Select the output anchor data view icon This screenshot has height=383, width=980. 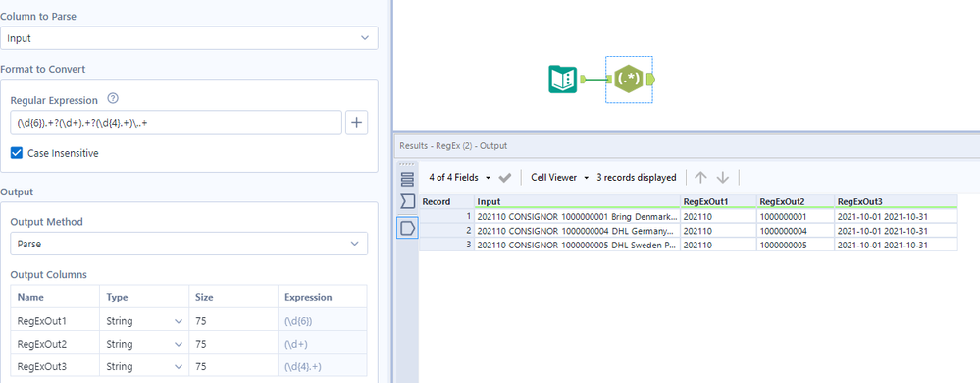click(x=407, y=228)
